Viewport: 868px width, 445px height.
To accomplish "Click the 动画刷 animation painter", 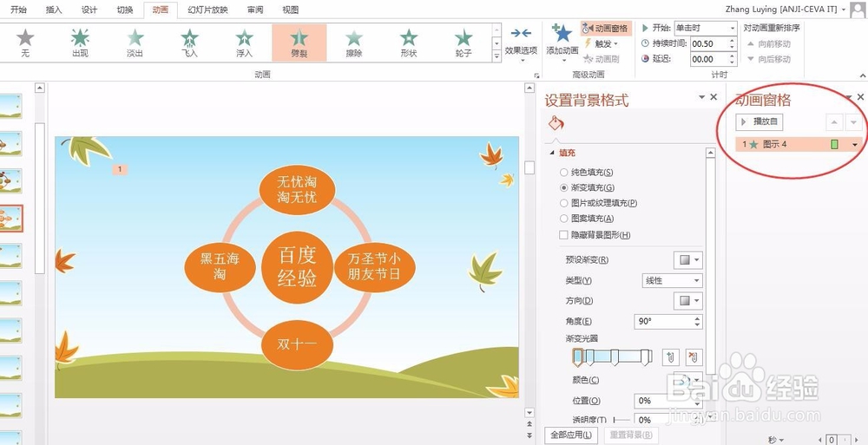I will [x=602, y=59].
